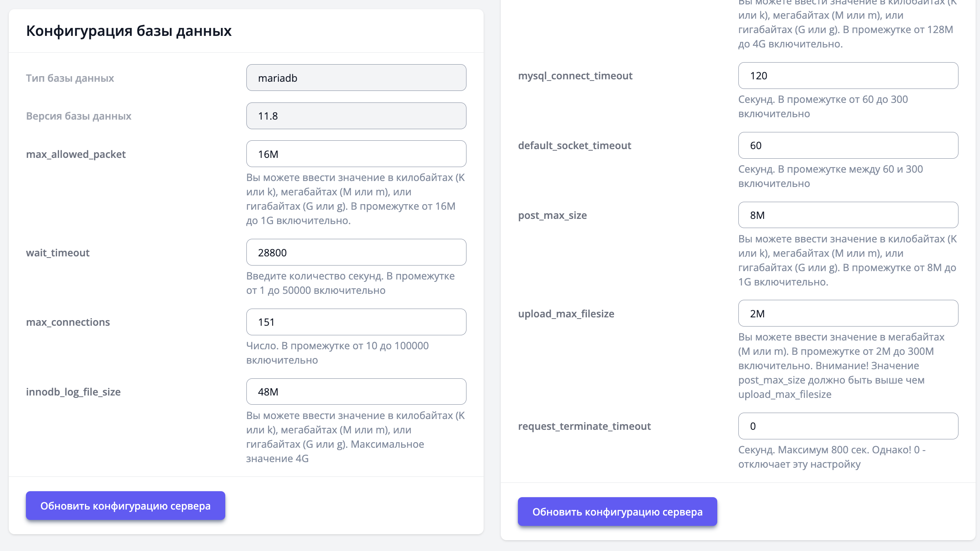Viewport: 980px width, 551px height.
Task: Click the max_allowed_packet input field
Action: [x=356, y=154]
